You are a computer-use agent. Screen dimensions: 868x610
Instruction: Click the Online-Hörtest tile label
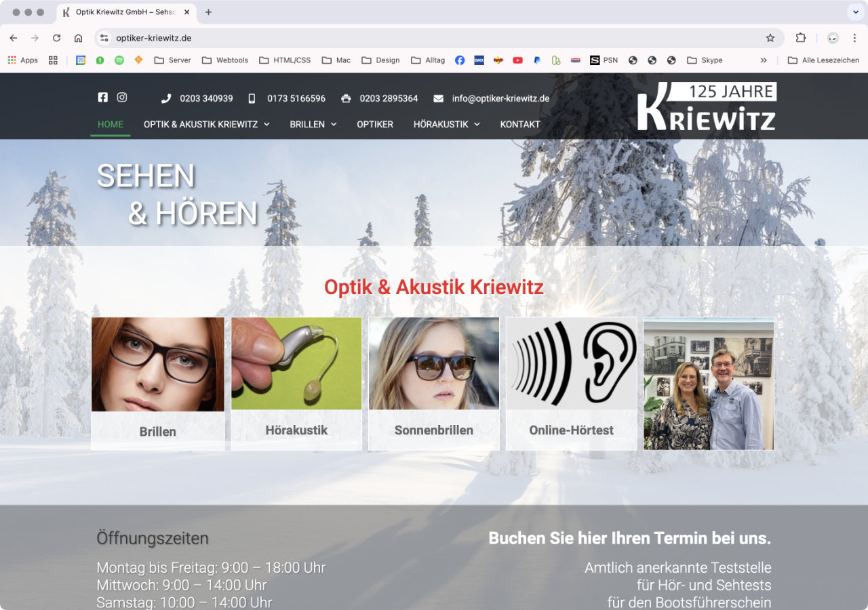(571, 430)
